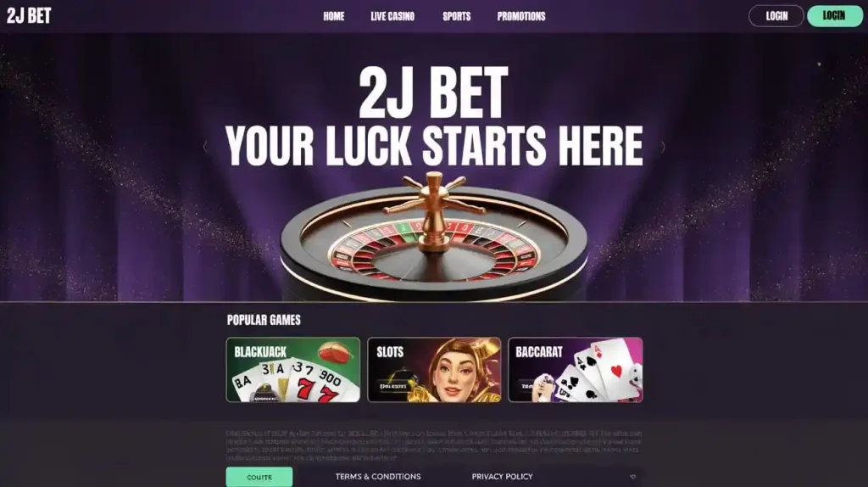Go to previous hero carousel slide

[205, 147]
